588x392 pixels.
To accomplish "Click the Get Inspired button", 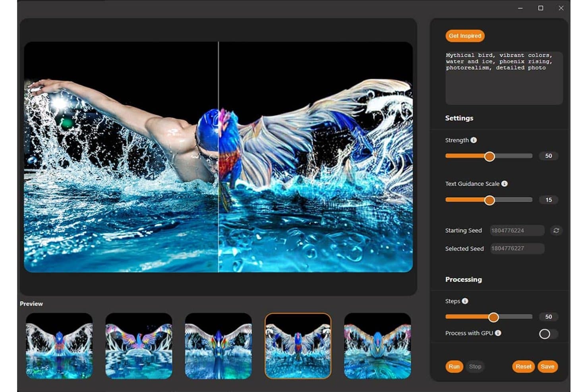I will click(x=465, y=36).
